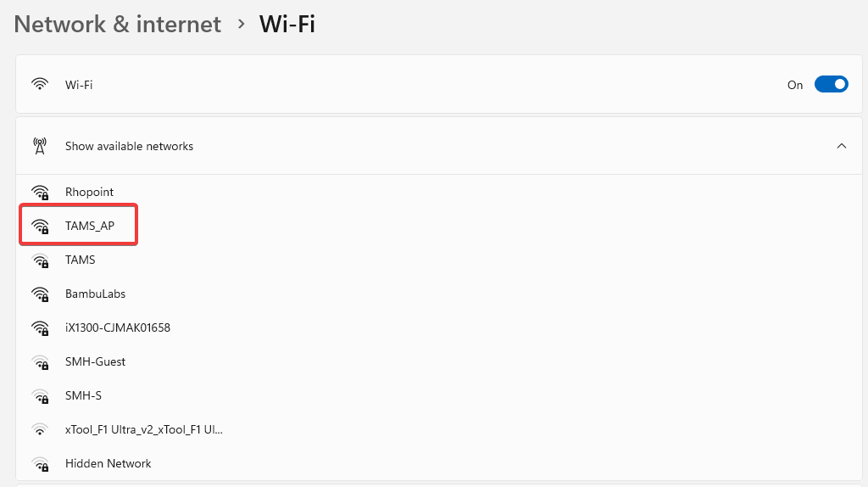Click the Rhopoint secured signal icon
The width and height of the screenshot is (868, 487).
(x=40, y=193)
